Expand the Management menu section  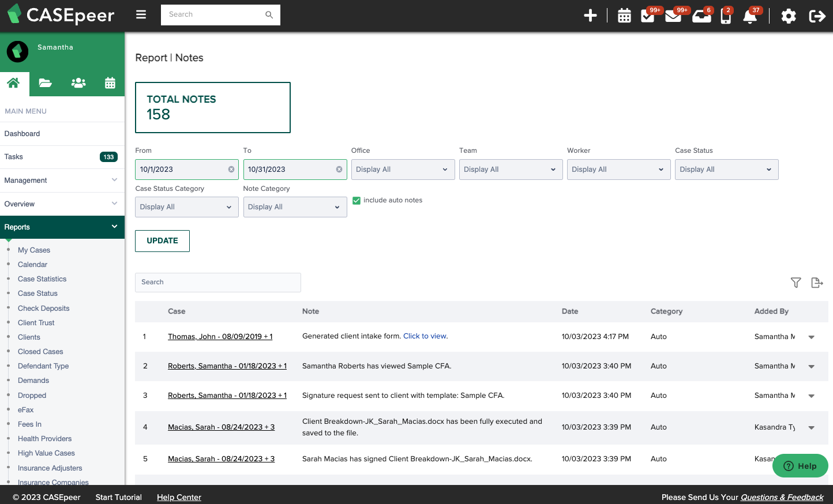point(62,180)
